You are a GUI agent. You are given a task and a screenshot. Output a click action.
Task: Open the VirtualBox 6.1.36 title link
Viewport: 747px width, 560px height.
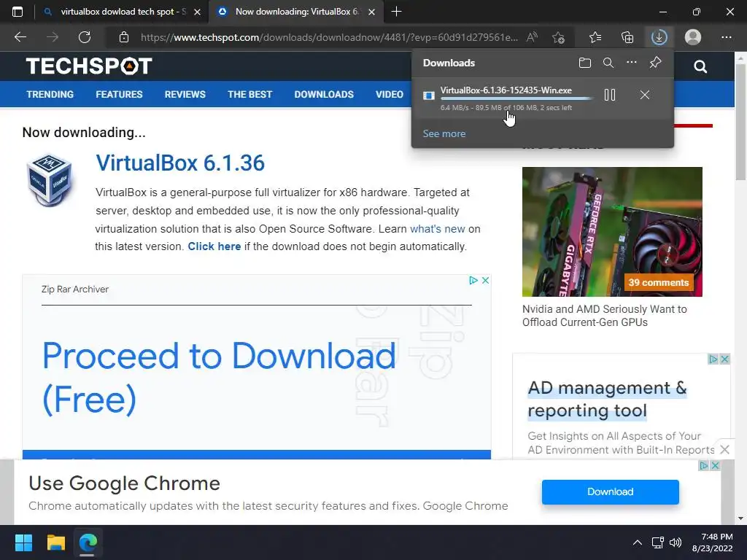point(180,163)
